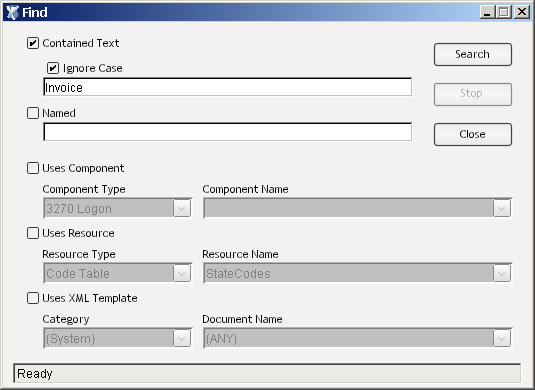Tick the Uses XML Template checkbox
This screenshot has height=390, width=535.
pyautogui.click(x=33, y=298)
